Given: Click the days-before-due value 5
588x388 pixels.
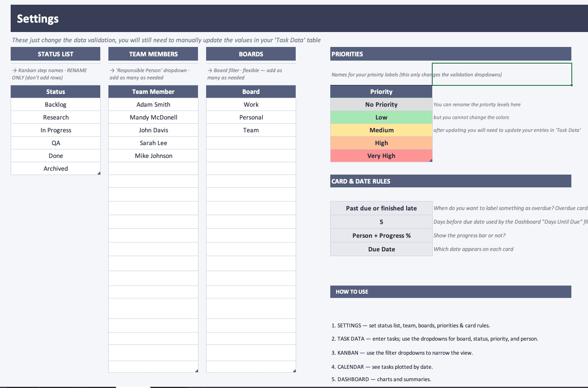Looking at the screenshot, I should coord(381,222).
